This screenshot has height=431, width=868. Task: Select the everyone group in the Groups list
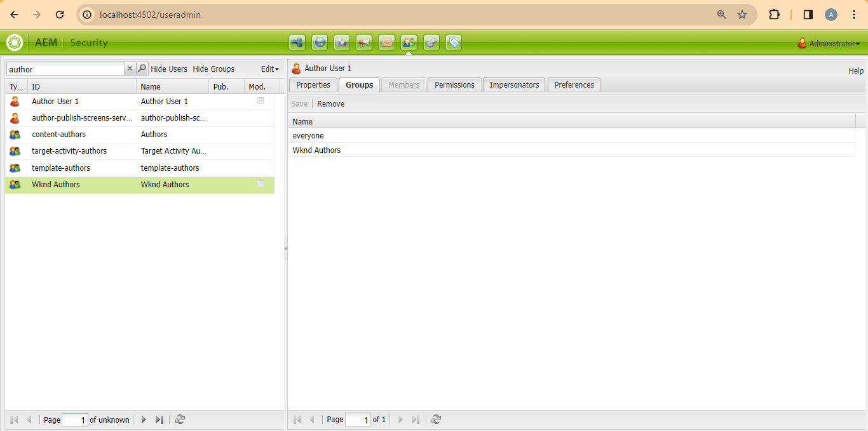308,135
